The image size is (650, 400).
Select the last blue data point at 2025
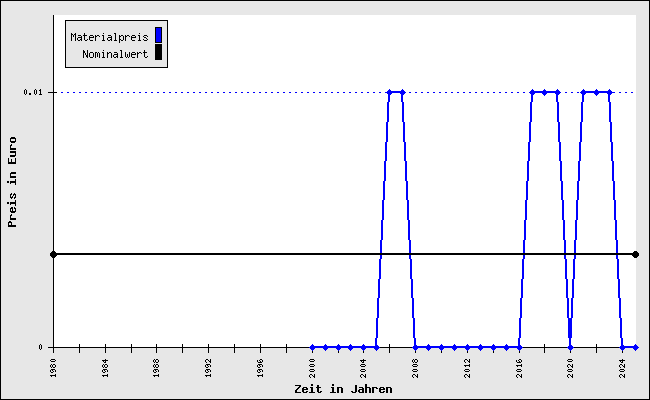(x=635, y=347)
